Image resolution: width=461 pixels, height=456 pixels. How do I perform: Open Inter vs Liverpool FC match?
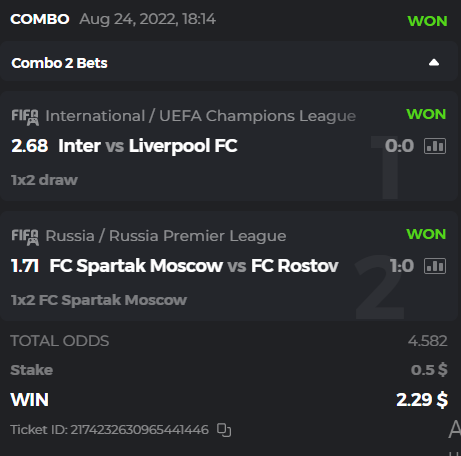tap(148, 146)
